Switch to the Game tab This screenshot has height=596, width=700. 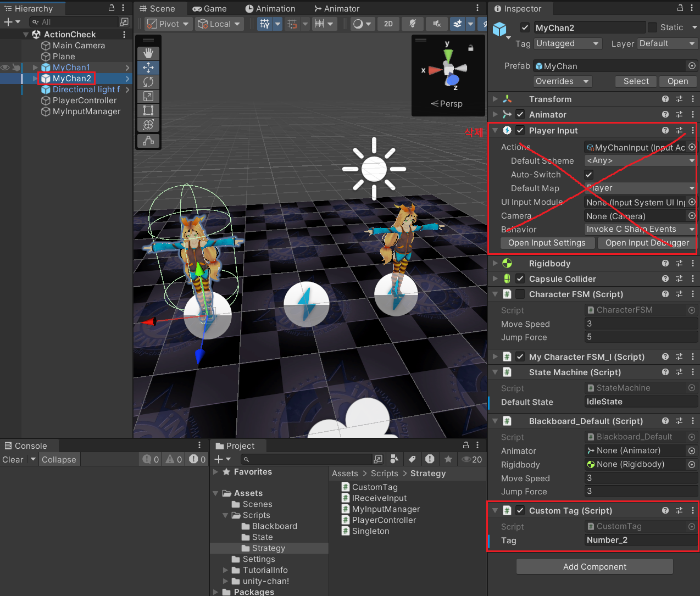click(209, 8)
